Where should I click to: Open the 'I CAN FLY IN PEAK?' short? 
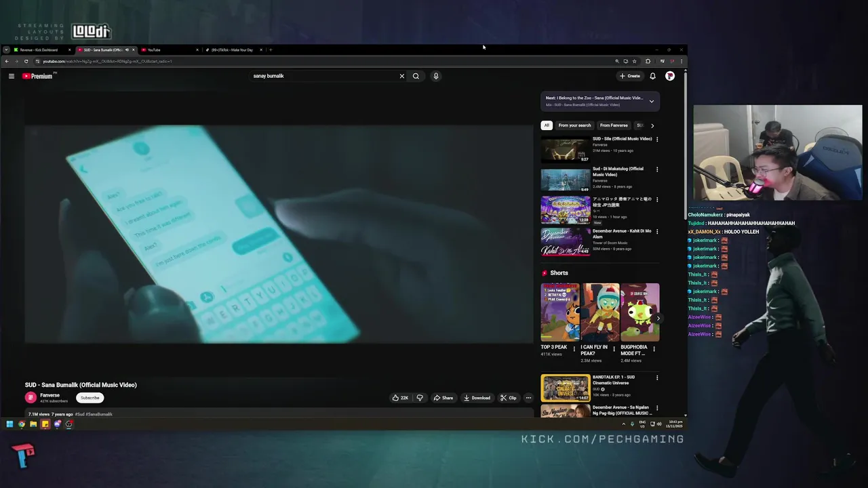(x=599, y=312)
